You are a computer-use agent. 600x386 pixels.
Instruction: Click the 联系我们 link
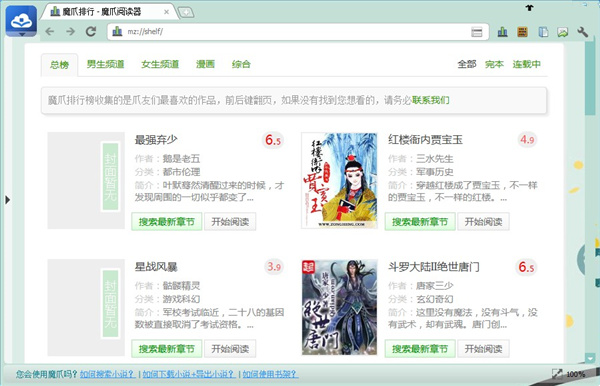tap(430, 100)
